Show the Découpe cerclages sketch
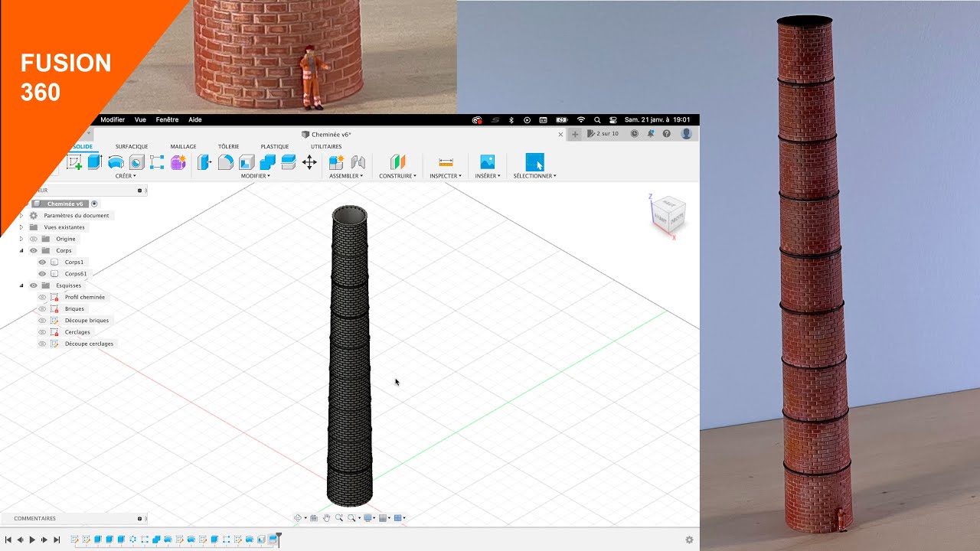Image resolution: width=980 pixels, height=551 pixels. pos(42,344)
